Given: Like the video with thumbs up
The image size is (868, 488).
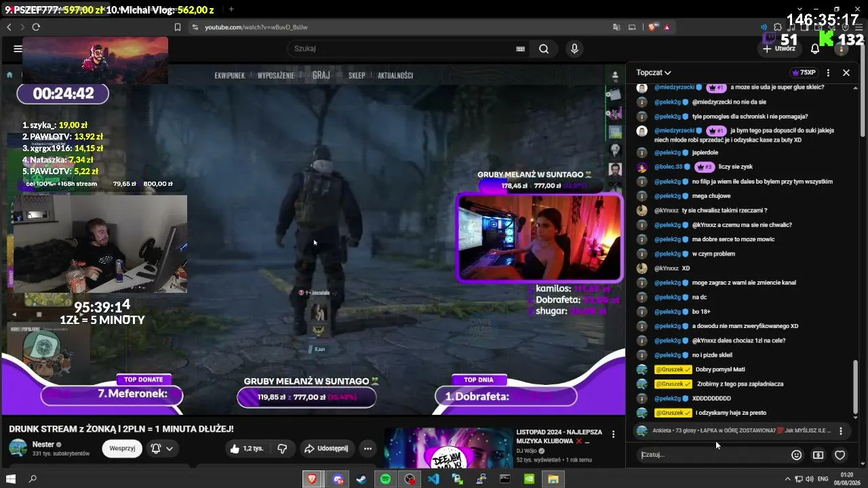Looking at the screenshot, I should tap(246, 448).
